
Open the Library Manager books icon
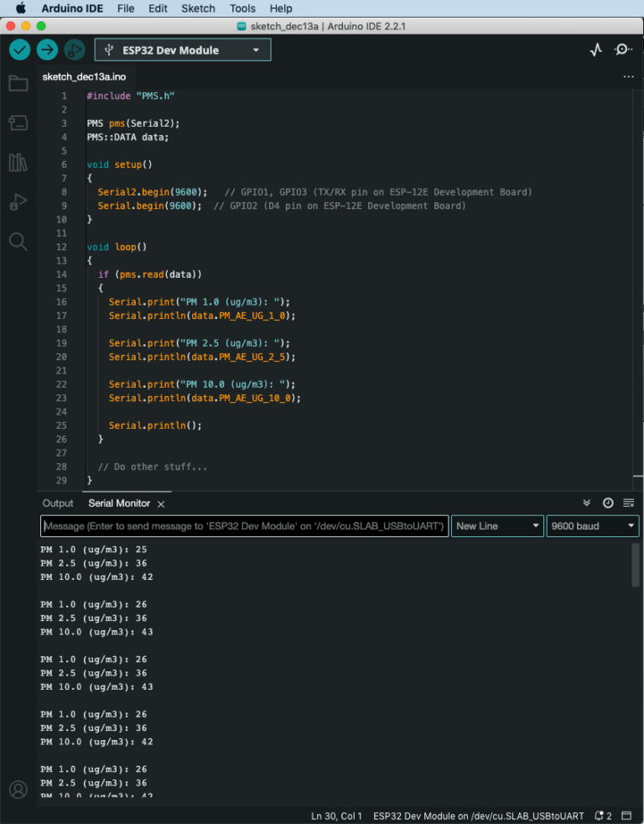[x=18, y=163]
